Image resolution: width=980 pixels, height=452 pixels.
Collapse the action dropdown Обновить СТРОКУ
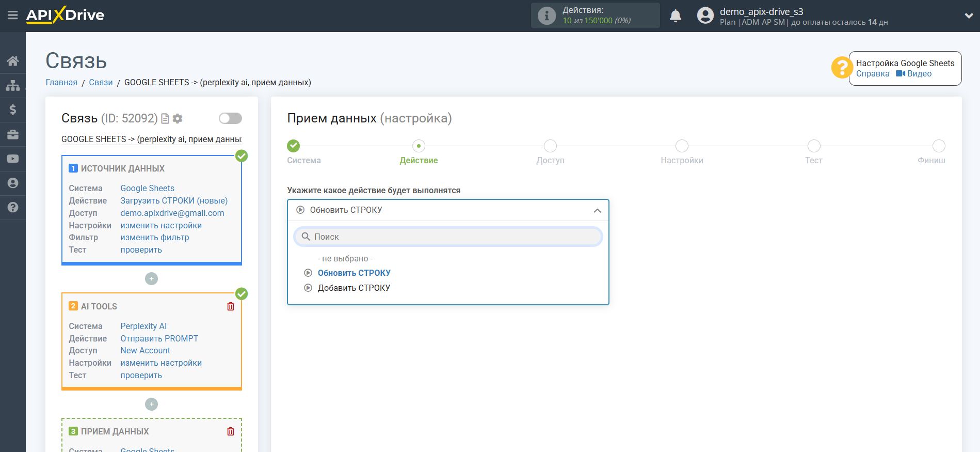click(x=448, y=210)
